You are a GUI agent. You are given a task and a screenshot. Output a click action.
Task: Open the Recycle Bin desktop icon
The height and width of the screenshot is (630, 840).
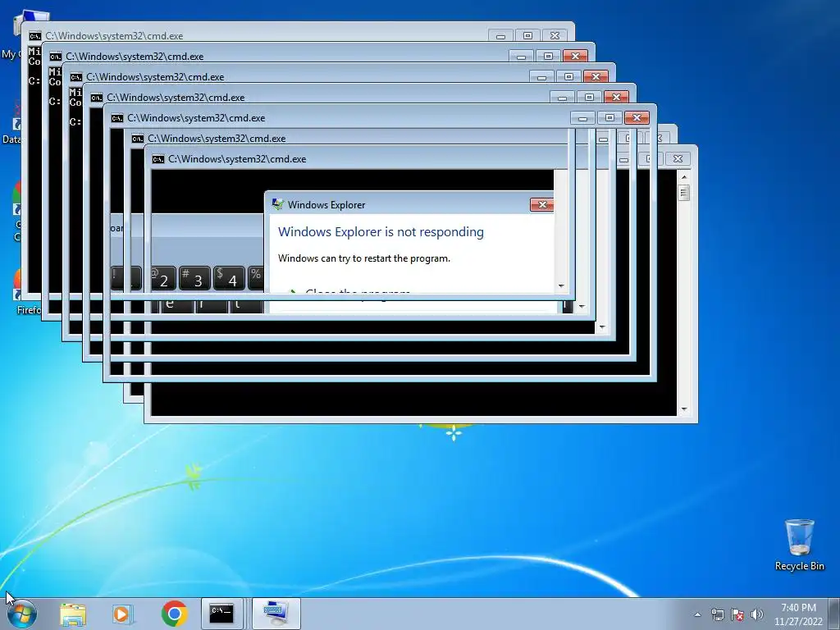[799, 545]
